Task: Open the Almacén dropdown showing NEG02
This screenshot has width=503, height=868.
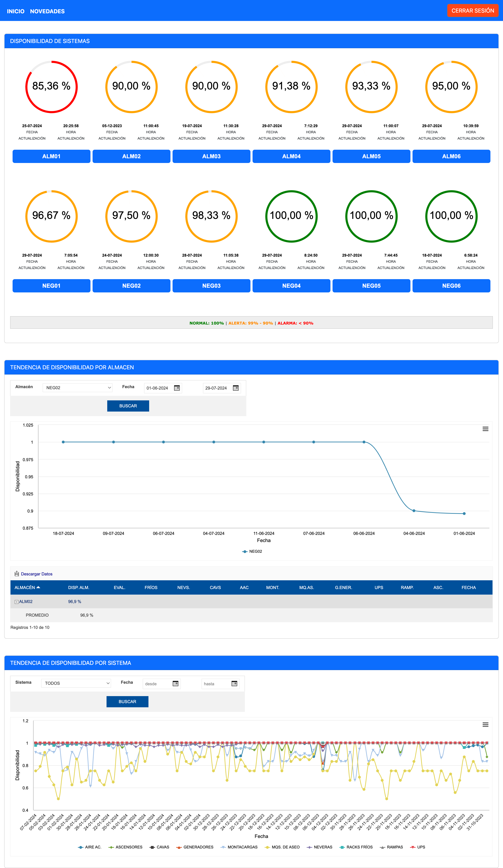Action: (x=78, y=387)
